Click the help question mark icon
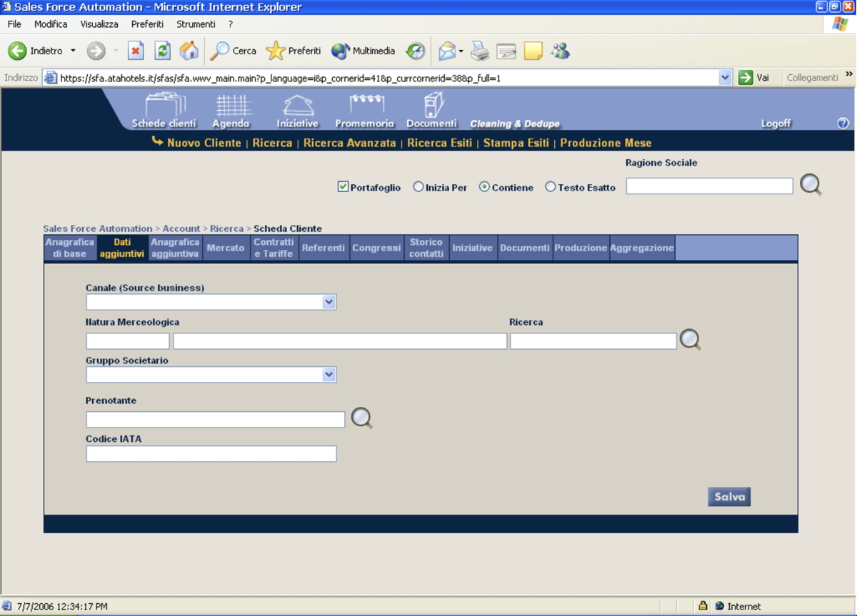This screenshot has width=857, height=616. [843, 123]
